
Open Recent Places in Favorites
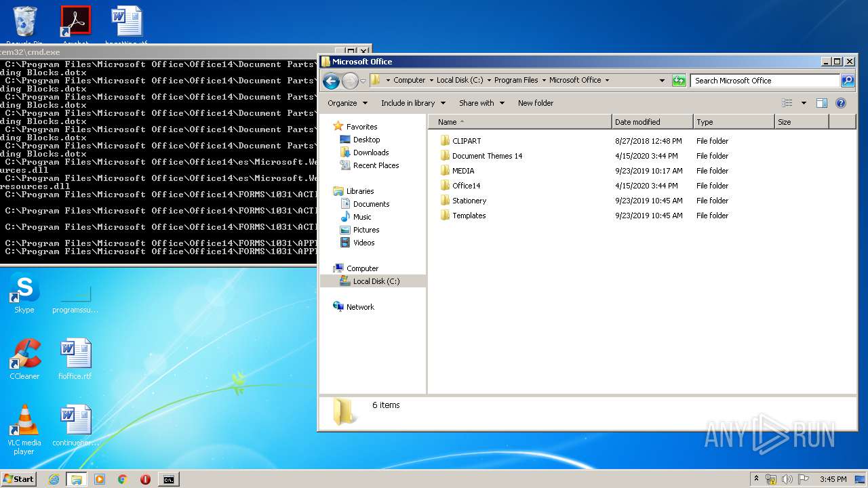376,165
